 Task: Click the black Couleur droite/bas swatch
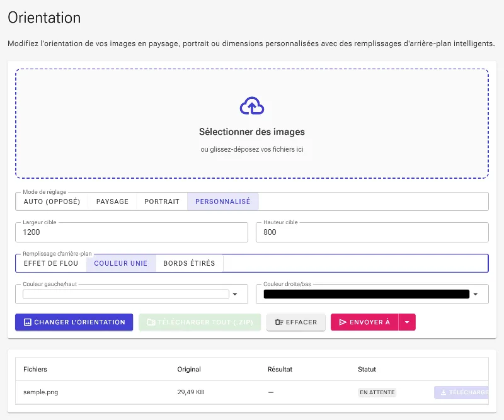click(x=367, y=294)
